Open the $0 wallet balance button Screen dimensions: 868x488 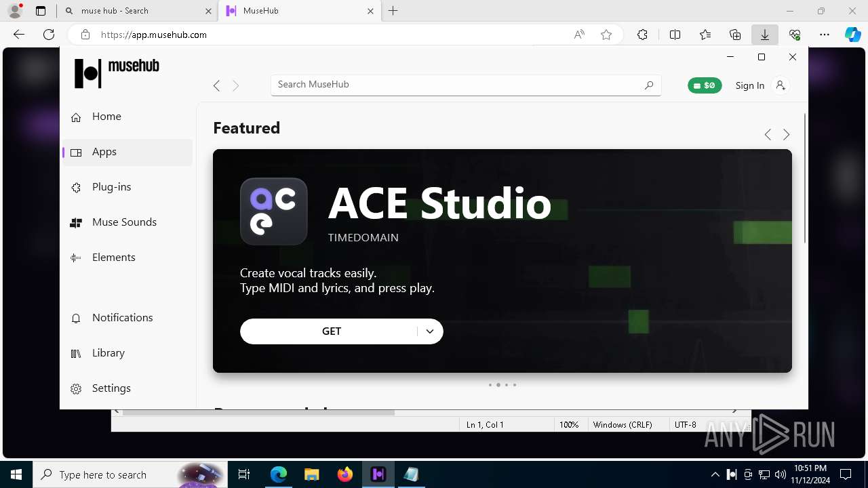click(705, 85)
